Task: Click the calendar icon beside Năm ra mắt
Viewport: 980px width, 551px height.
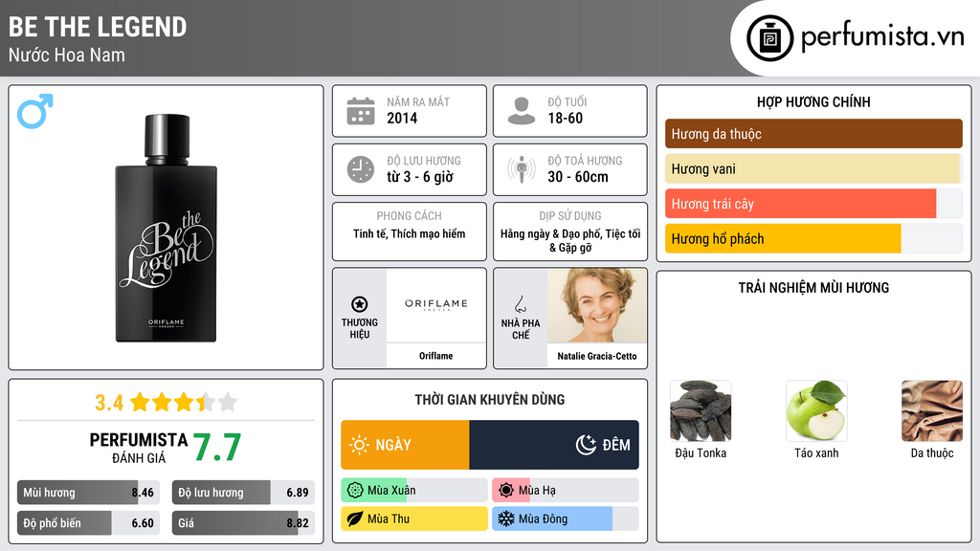Action: coord(361,111)
